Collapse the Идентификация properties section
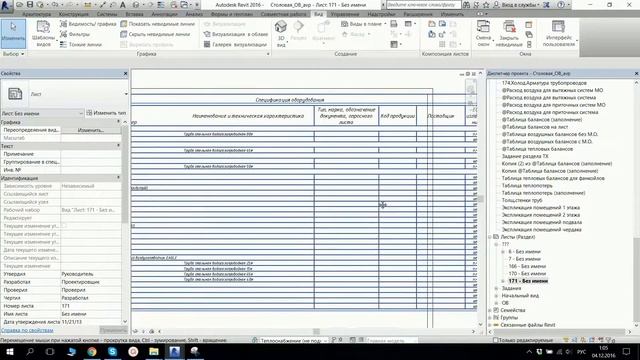640x360 pixels. coord(119,178)
